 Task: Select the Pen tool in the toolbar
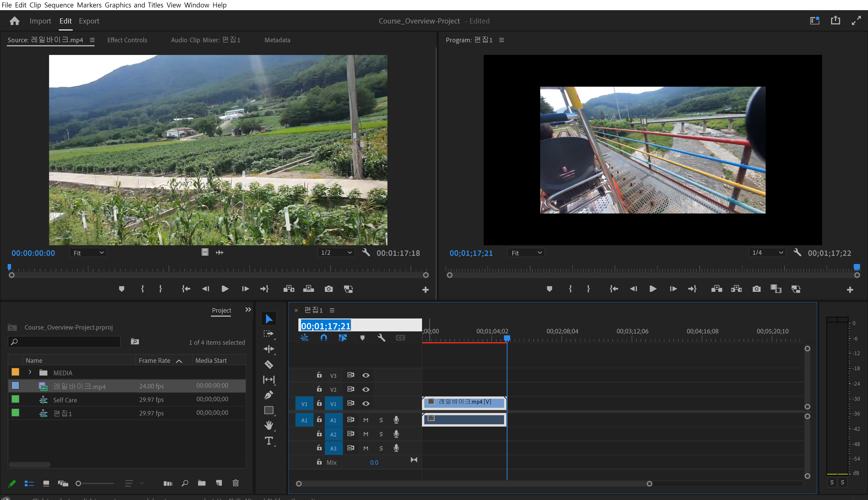click(269, 395)
